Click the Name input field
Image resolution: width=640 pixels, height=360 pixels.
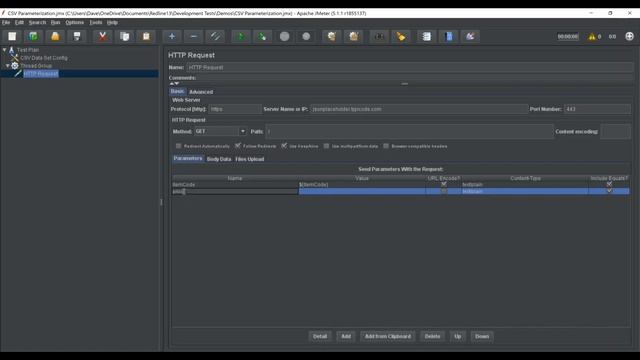pos(409,67)
